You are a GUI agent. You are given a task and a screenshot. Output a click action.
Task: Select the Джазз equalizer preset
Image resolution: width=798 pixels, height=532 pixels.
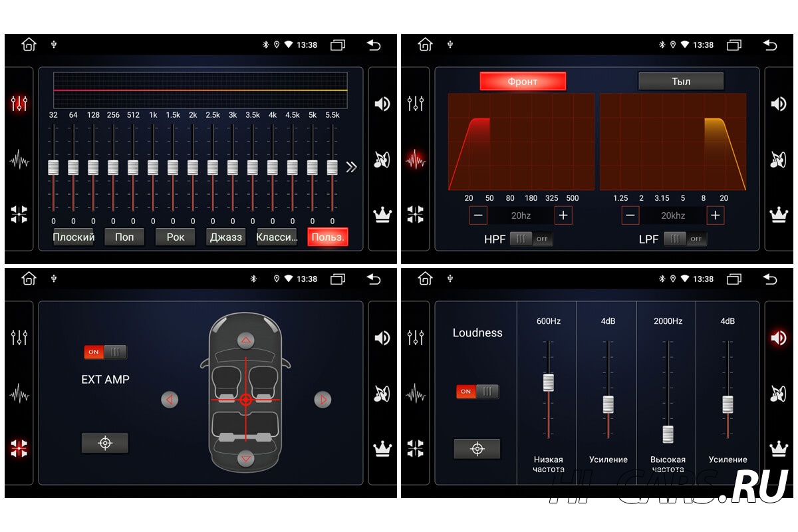226,237
